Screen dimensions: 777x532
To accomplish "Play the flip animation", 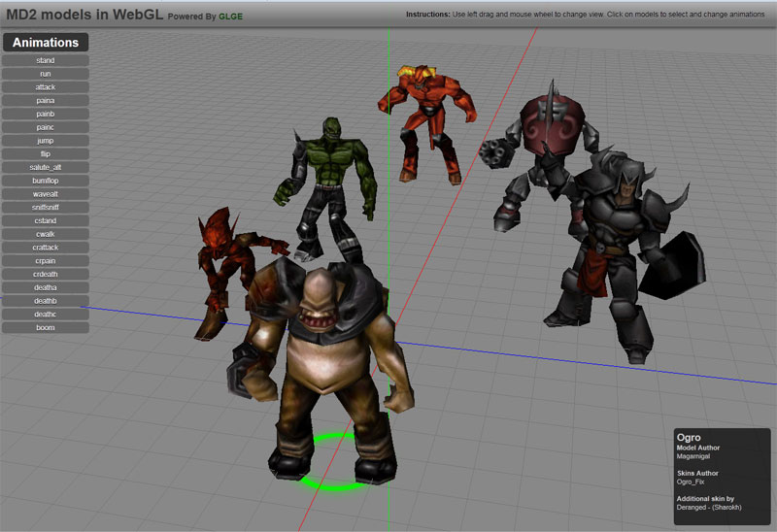I will [46, 154].
